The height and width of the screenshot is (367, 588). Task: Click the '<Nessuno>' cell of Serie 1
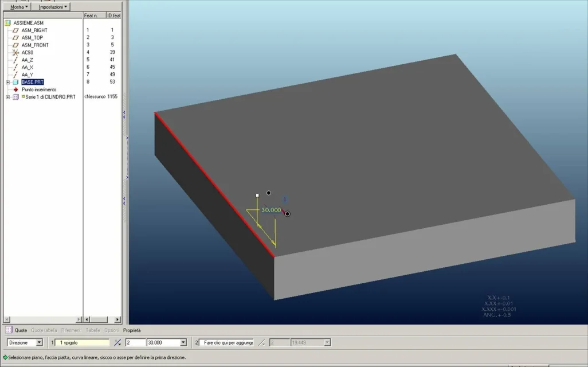pyautogui.click(x=95, y=97)
